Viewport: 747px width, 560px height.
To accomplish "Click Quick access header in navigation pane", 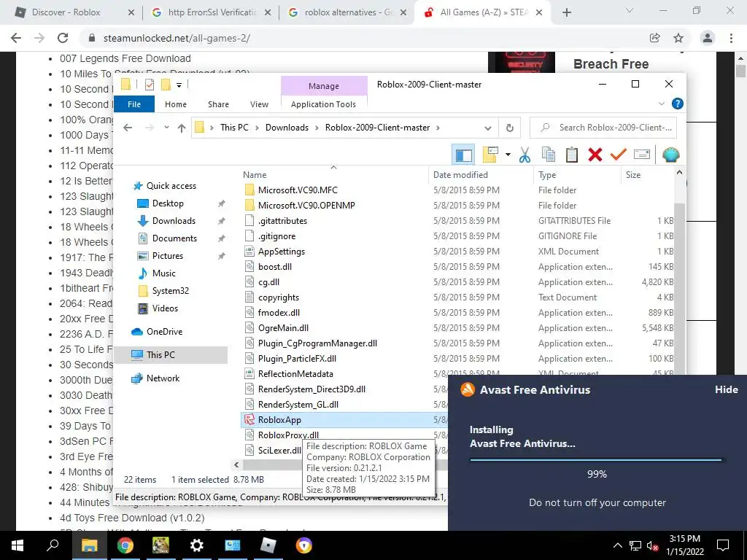I will pos(171,186).
